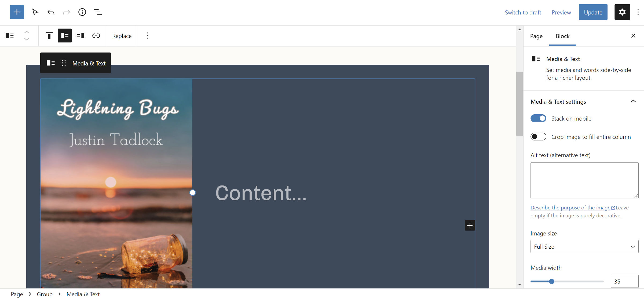Click the block drag handle icon
Viewport: 644px width, 298px height.
click(x=64, y=63)
